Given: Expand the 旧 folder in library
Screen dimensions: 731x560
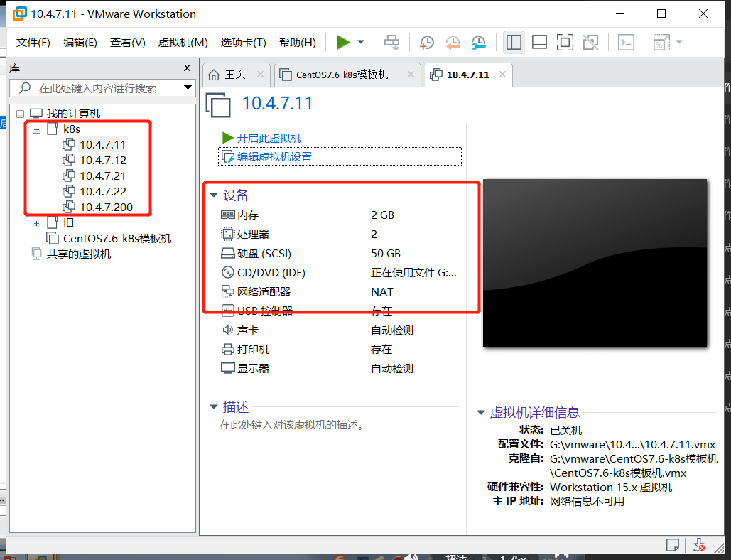Looking at the screenshot, I should point(36,223).
